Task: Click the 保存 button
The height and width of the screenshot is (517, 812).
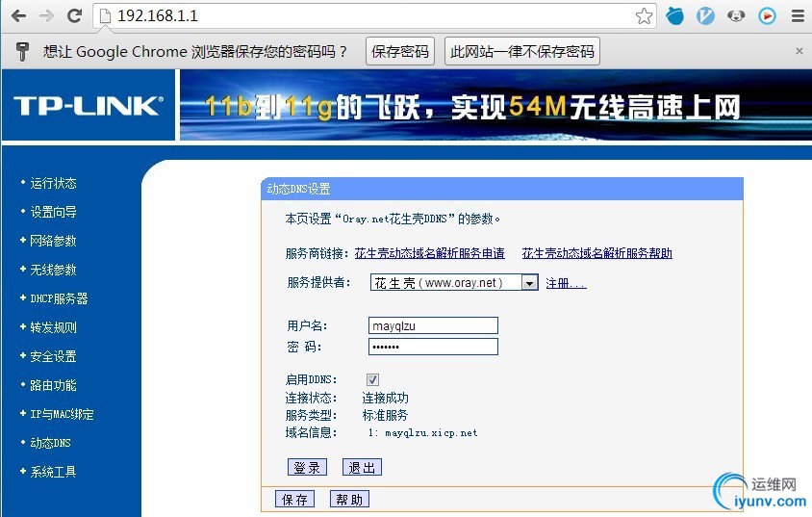Action: [294, 500]
